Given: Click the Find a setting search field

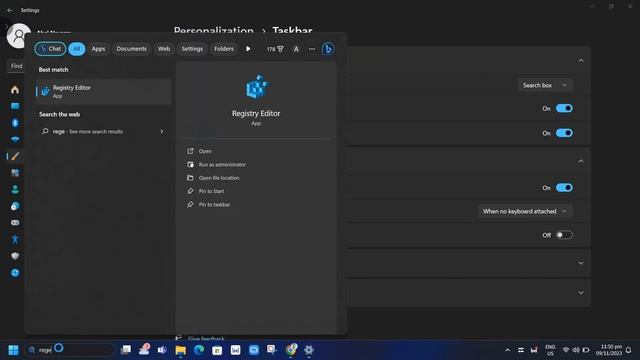Looking at the screenshot, I should (16, 66).
